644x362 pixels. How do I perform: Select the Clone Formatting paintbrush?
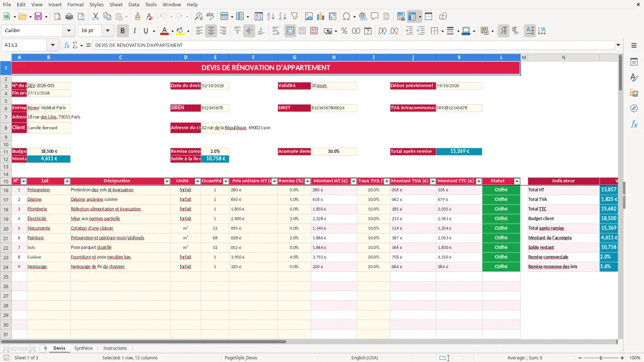137,17
